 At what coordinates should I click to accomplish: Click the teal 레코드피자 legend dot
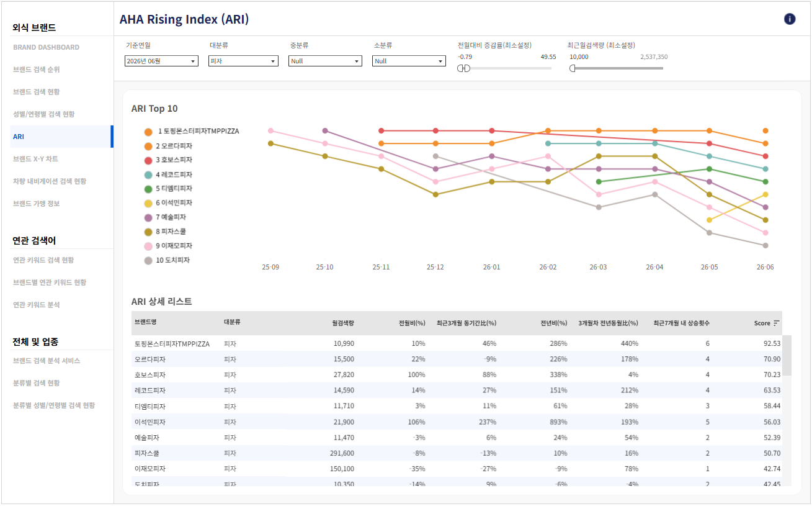[148, 175]
